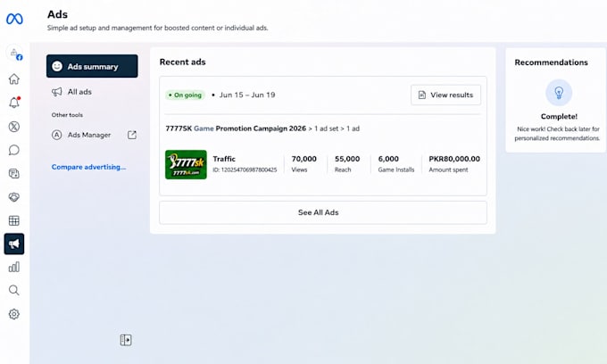Click the 1 ad set breadcrumb
Image resolution: width=607 pixels, height=364 pixels.
(326, 128)
